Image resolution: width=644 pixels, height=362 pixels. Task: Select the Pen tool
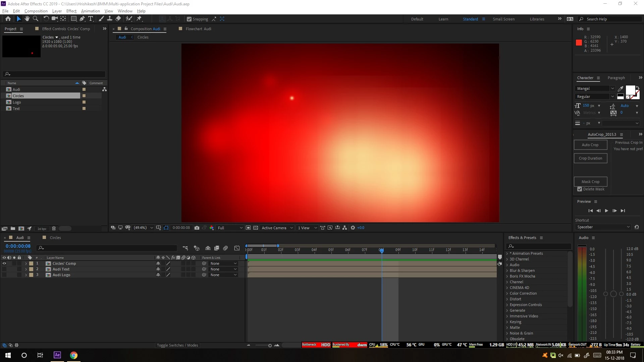pyautogui.click(x=82, y=19)
